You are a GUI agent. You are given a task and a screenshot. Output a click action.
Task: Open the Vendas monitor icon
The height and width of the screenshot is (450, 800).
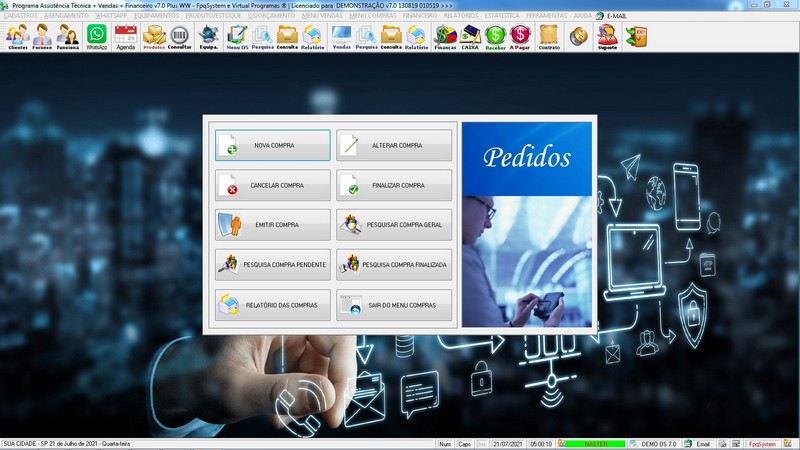click(x=341, y=37)
